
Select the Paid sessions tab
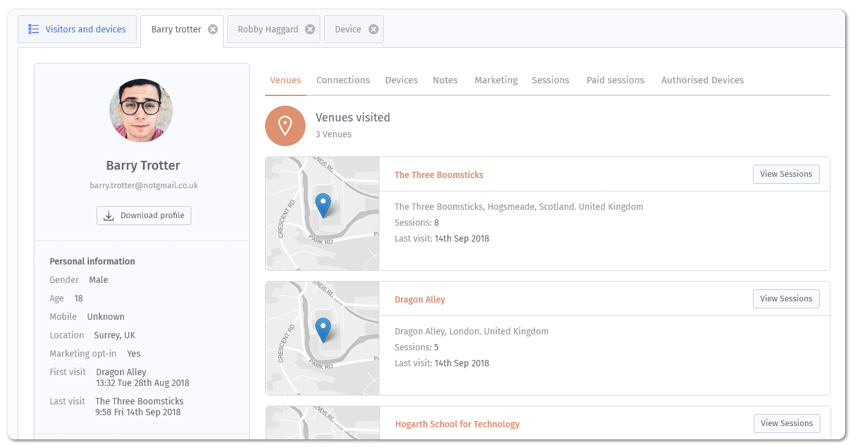tap(615, 79)
